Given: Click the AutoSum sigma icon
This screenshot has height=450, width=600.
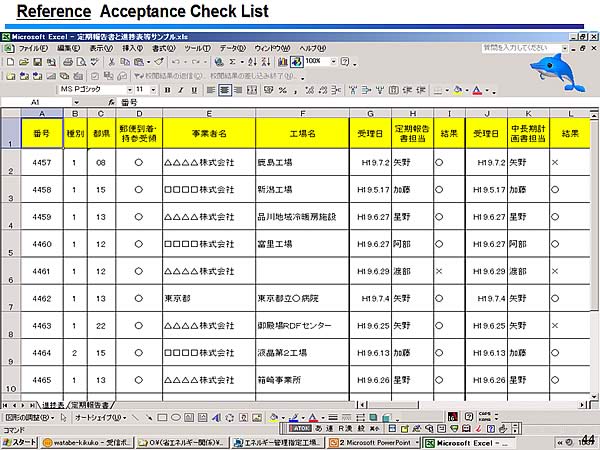Looking at the screenshot, I should click(232, 62).
